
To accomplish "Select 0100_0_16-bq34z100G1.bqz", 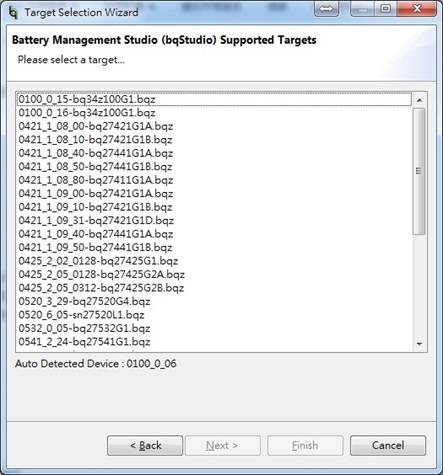I will coord(214,113).
